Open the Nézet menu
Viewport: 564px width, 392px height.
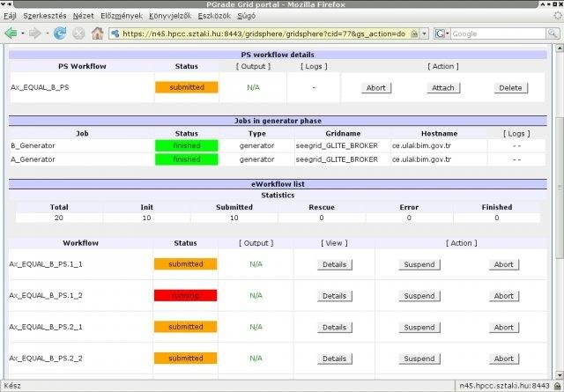[83, 16]
